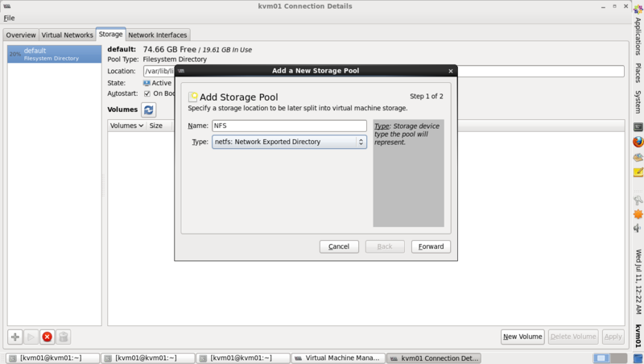The width and height of the screenshot is (644, 364).
Task: Click the Apply button
Action: click(x=613, y=337)
